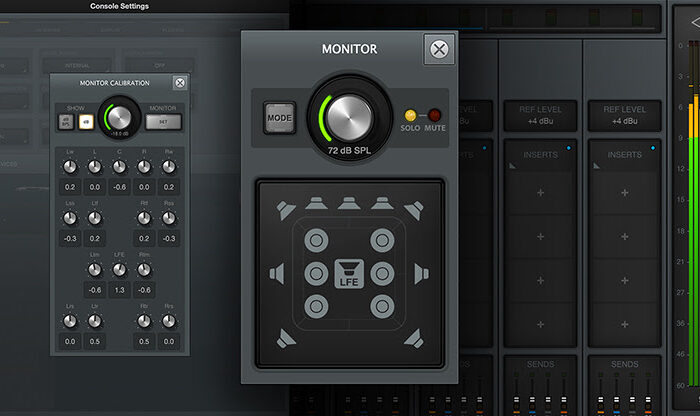Click the C trim value field -0.6
This screenshot has height=416, width=700.
pyautogui.click(x=119, y=187)
